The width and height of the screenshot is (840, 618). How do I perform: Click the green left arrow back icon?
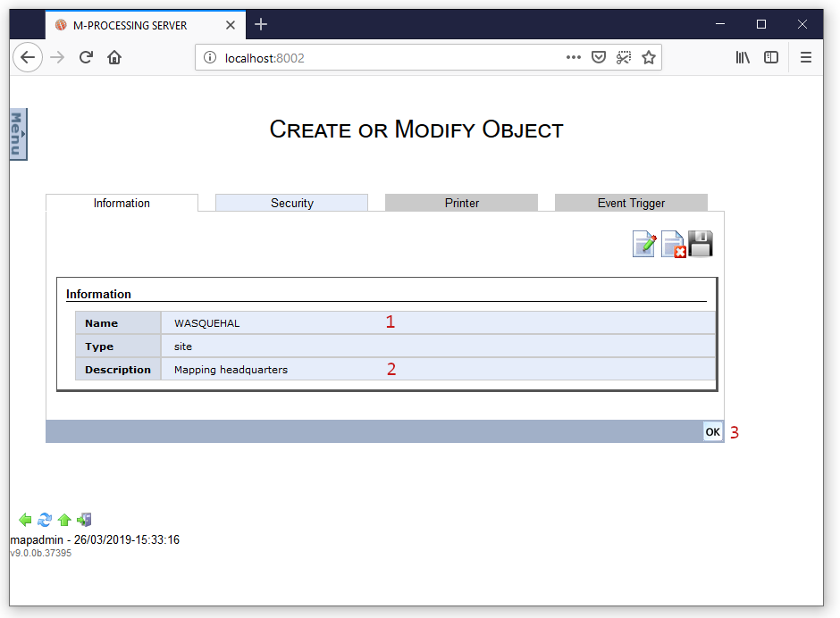point(25,520)
